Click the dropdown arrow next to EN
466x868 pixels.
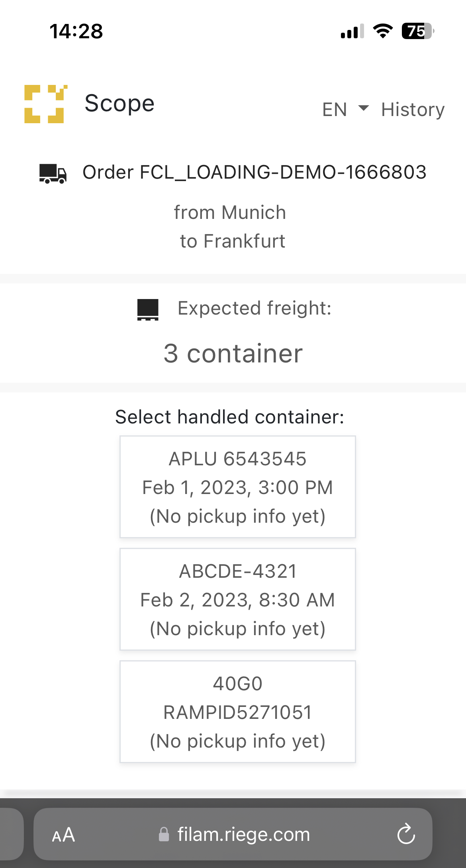364,108
